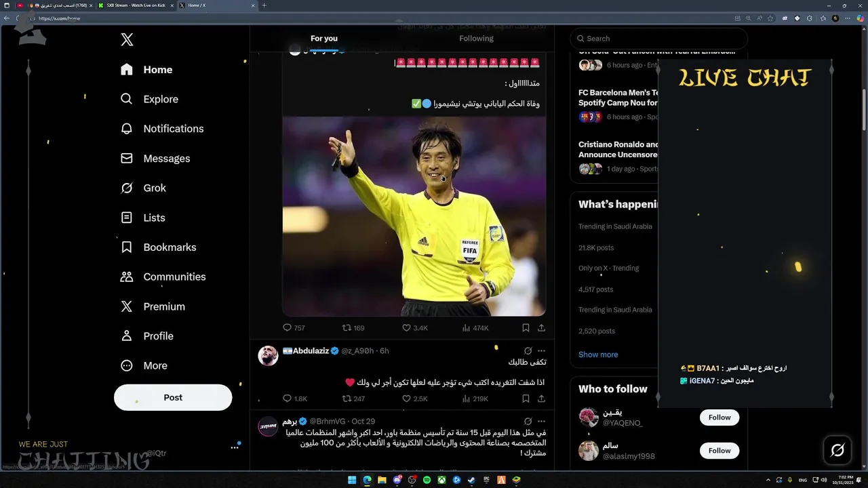868x488 pixels.
Task: Switch to the YouTube browser tab
Action: click(x=56, y=5)
